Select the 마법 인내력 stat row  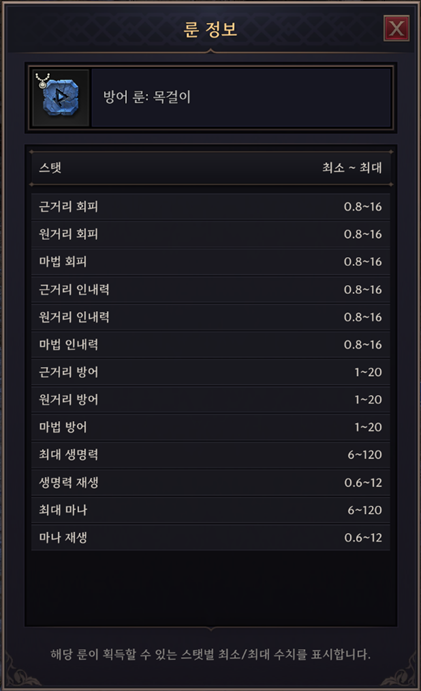tap(211, 345)
